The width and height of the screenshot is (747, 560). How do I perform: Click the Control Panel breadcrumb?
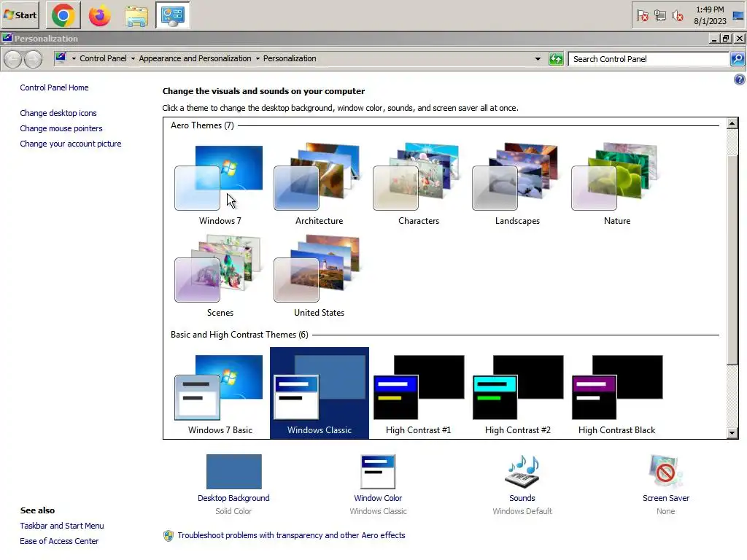pos(103,58)
